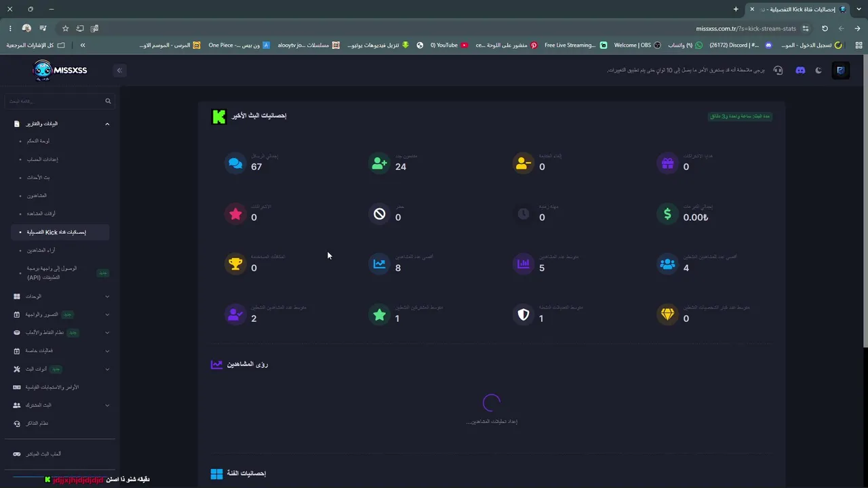Image resolution: width=868 pixels, height=488 pixels.
Task: Select the Kick detailed stats sidebar item
Action: 61,232
